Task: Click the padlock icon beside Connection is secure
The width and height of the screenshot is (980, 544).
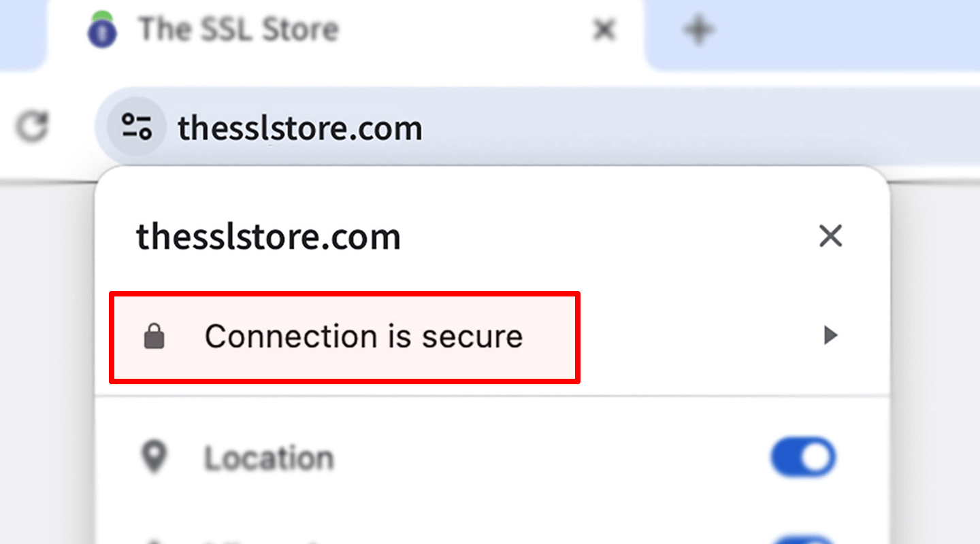Action: pyautogui.click(x=155, y=335)
